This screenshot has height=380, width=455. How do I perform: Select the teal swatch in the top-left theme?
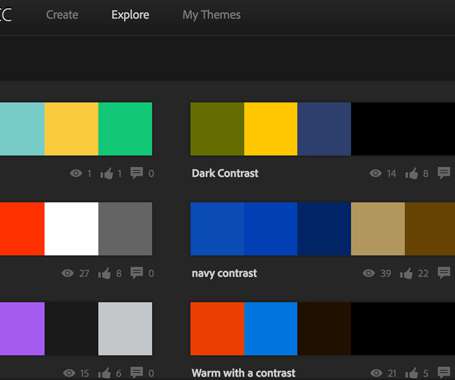click(22, 129)
